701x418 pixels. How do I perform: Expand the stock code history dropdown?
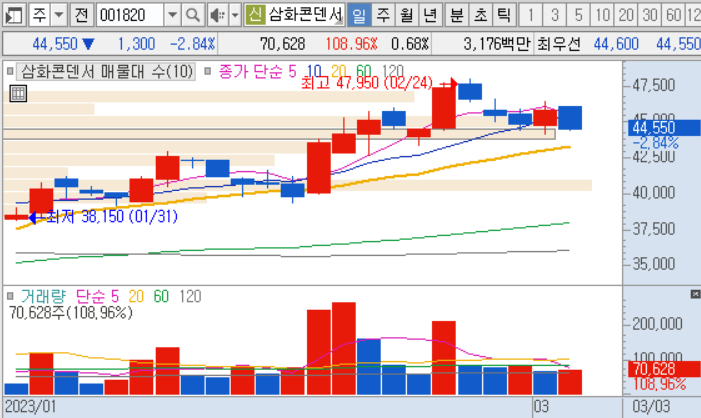(x=172, y=15)
